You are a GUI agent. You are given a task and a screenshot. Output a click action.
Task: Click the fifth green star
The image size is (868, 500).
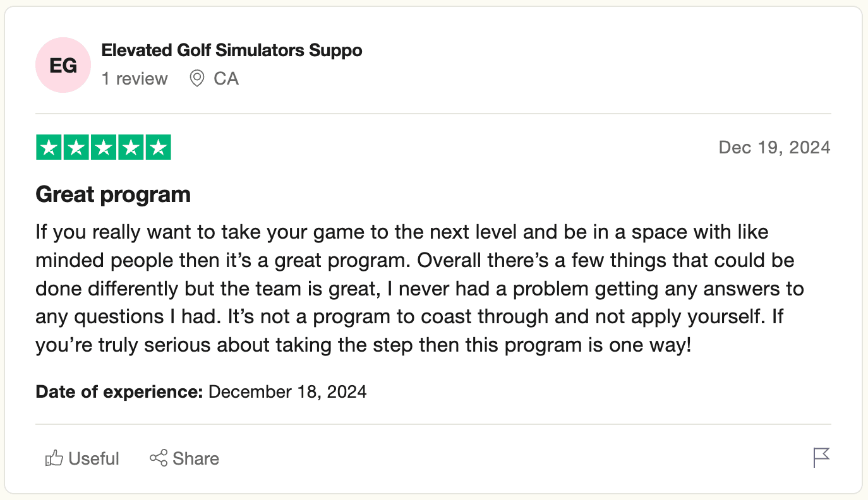pos(159,148)
